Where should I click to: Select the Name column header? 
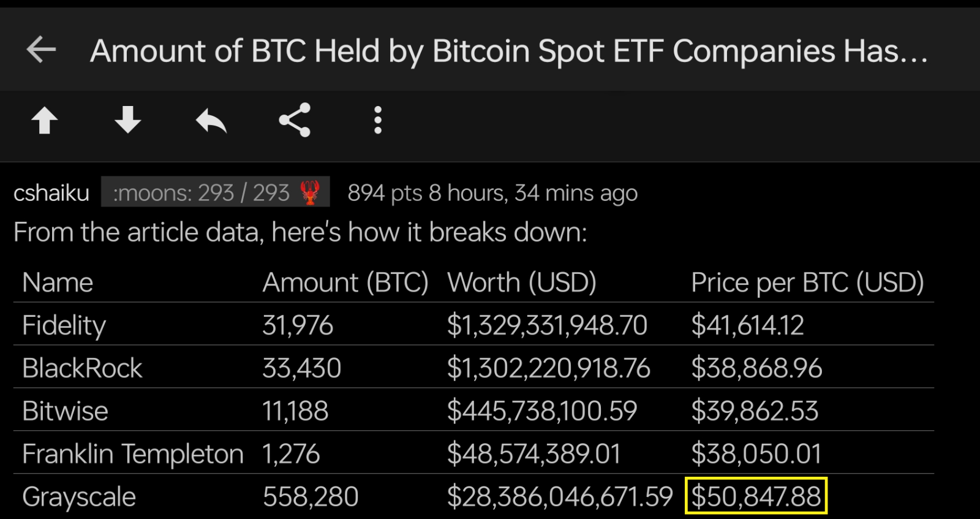58,282
